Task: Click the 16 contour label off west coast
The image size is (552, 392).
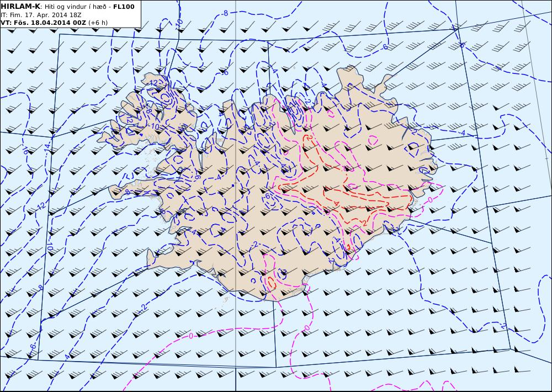Action: tap(26, 151)
